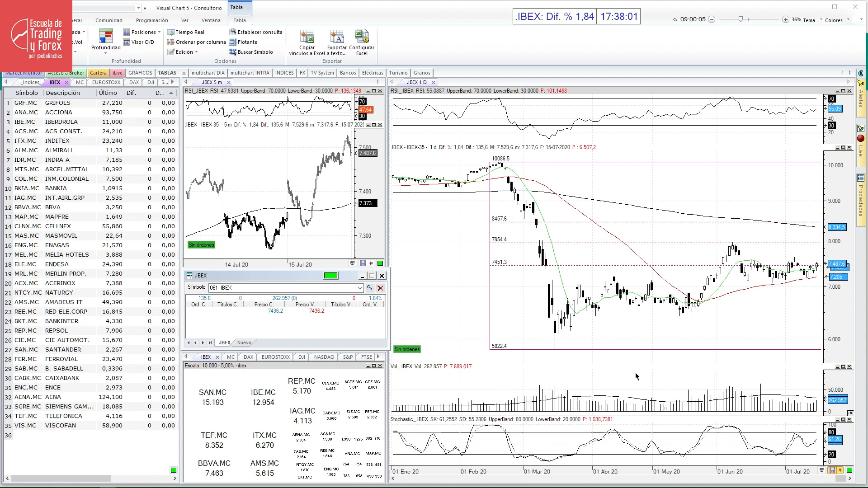Open the Colores dropdown
Screen dimensions: 868x488
837,20
